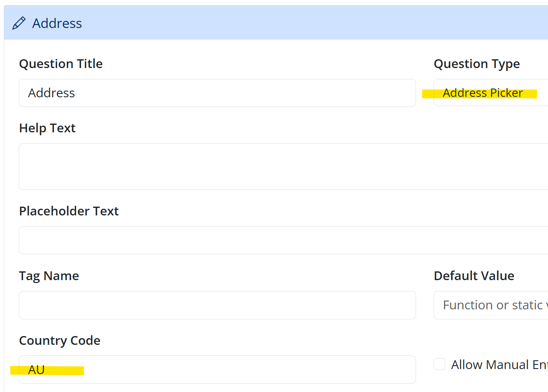Click the Question Type label
This screenshot has height=392, width=548.
coord(477,64)
